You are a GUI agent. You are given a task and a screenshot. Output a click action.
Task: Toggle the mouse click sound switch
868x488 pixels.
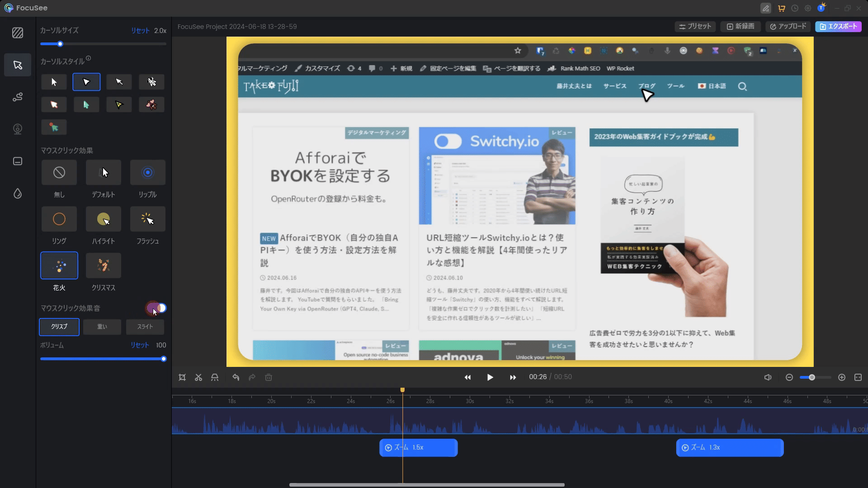click(157, 308)
